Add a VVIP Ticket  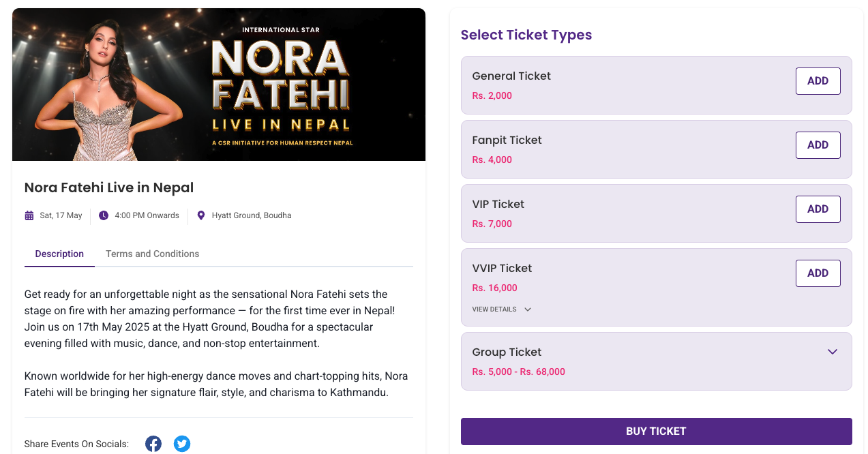coord(818,273)
